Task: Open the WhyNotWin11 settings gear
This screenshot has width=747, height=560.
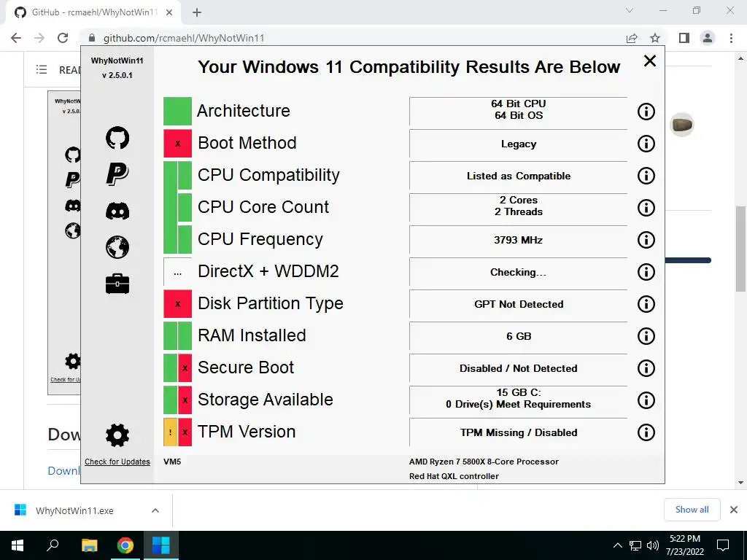Action: (x=117, y=435)
